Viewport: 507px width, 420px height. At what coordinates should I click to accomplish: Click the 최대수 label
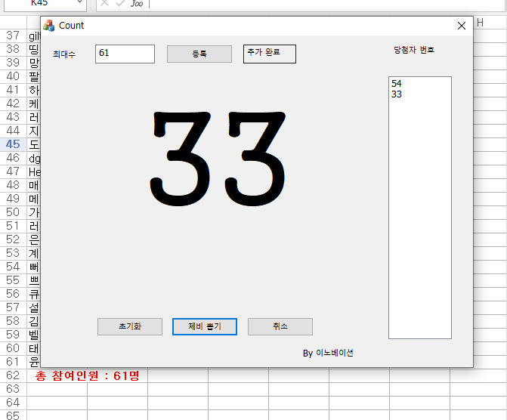tap(64, 54)
